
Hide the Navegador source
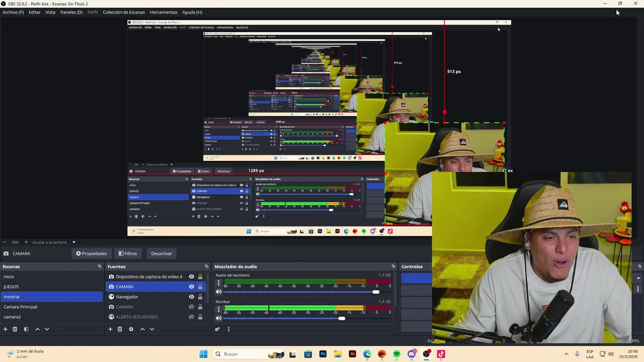191,297
